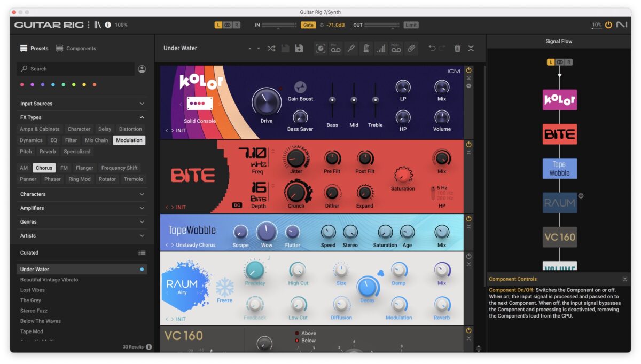Open the user account icon beside Search

(x=142, y=69)
